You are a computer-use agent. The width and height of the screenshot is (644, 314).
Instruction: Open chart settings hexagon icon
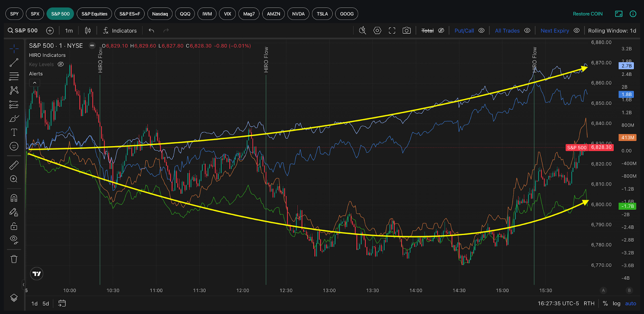click(377, 31)
